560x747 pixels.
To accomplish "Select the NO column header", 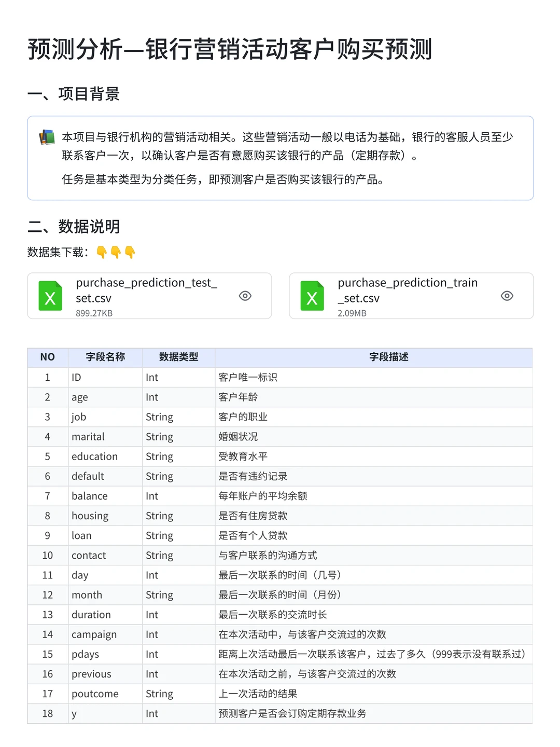I will (x=47, y=357).
